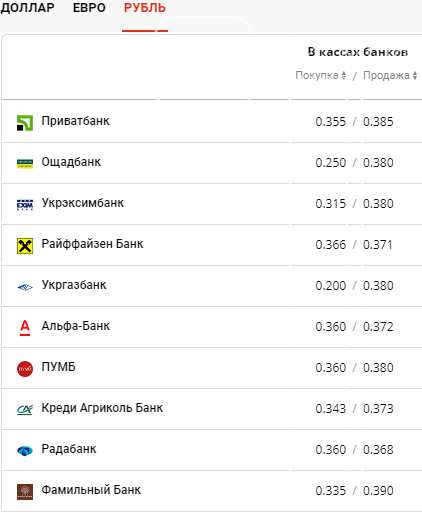Click the Укргазбанк blue logo icon
The width and height of the screenshot is (422, 512).
pyautogui.click(x=25, y=287)
